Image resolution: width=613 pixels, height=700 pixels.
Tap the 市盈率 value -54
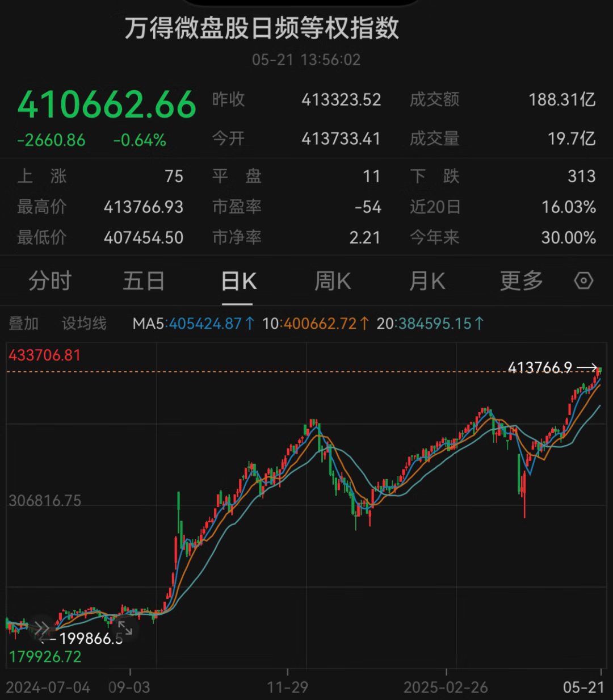click(x=368, y=207)
